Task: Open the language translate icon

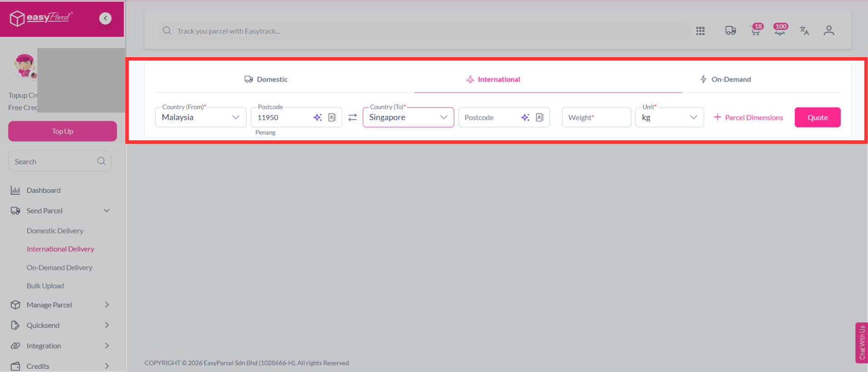Action: (x=804, y=30)
